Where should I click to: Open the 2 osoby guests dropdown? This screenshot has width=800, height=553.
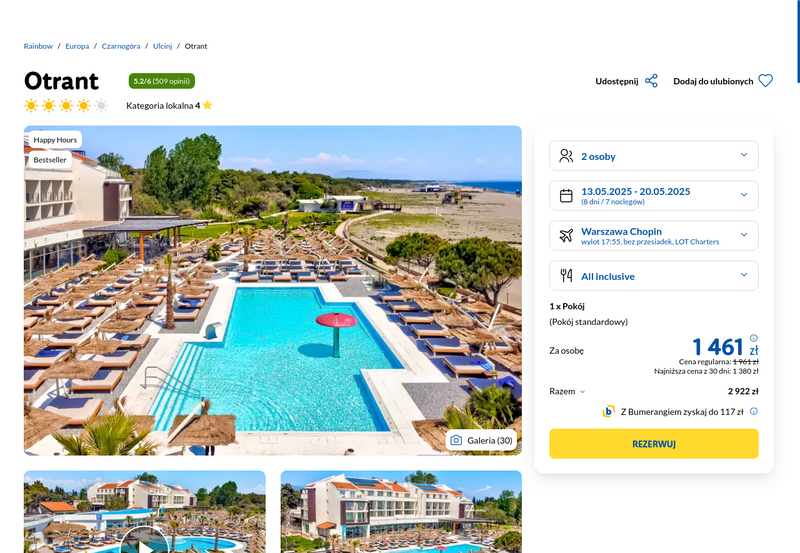(654, 156)
